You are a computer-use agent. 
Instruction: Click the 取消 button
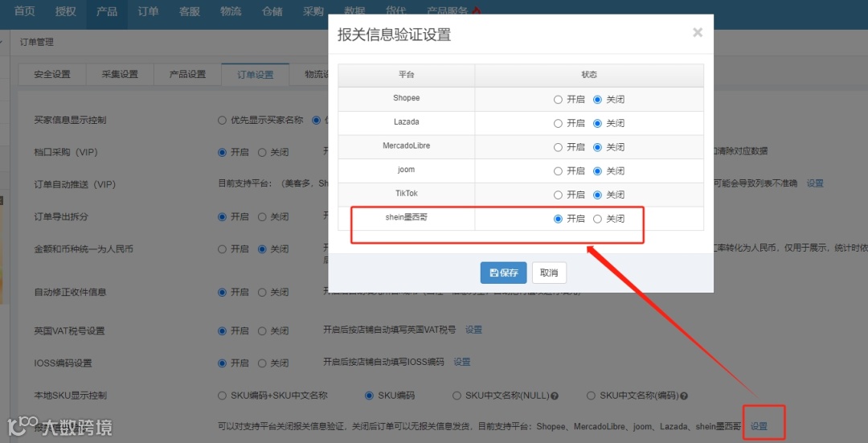pos(549,273)
